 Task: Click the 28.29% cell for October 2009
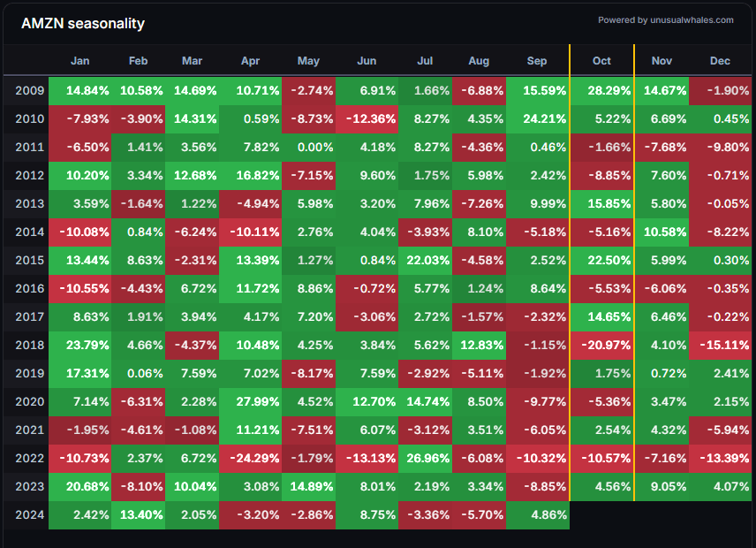pos(601,91)
